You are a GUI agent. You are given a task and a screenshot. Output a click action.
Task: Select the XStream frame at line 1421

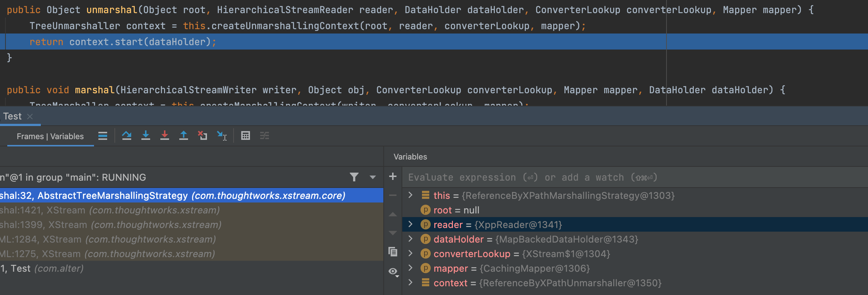(109, 210)
